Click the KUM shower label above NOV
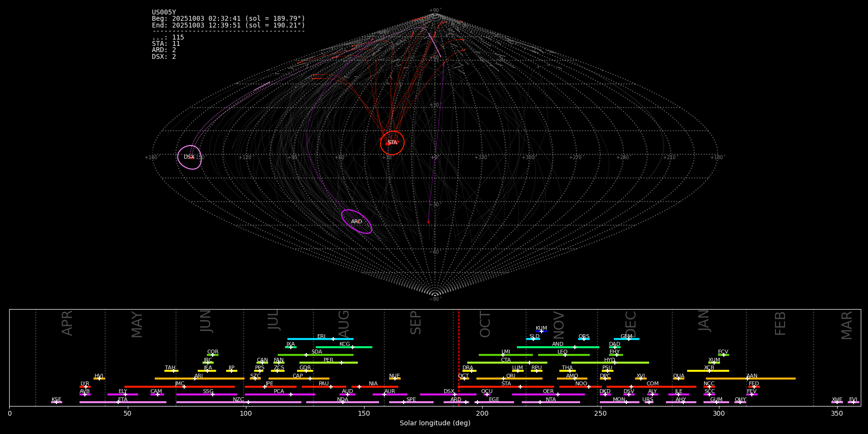Viewport: 868px width, 434px height. (x=541, y=328)
